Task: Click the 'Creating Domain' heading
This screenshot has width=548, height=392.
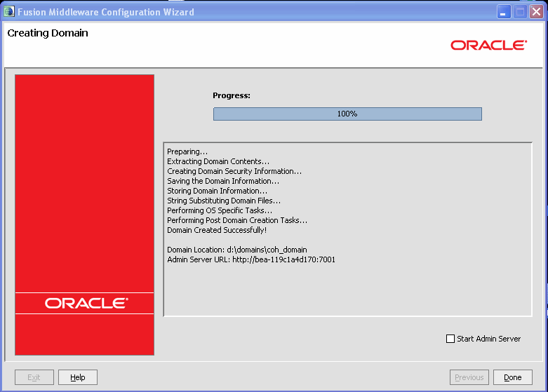Action: coord(48,33)
